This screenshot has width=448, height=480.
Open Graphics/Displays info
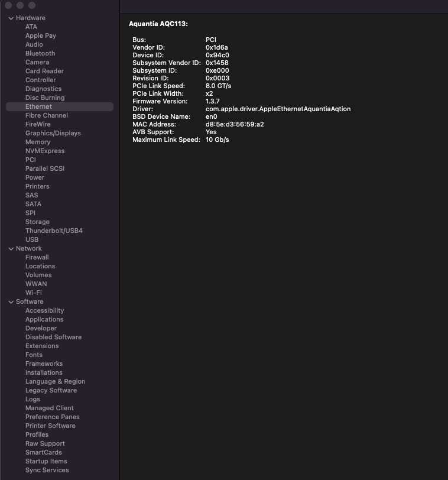click(53, 134)
